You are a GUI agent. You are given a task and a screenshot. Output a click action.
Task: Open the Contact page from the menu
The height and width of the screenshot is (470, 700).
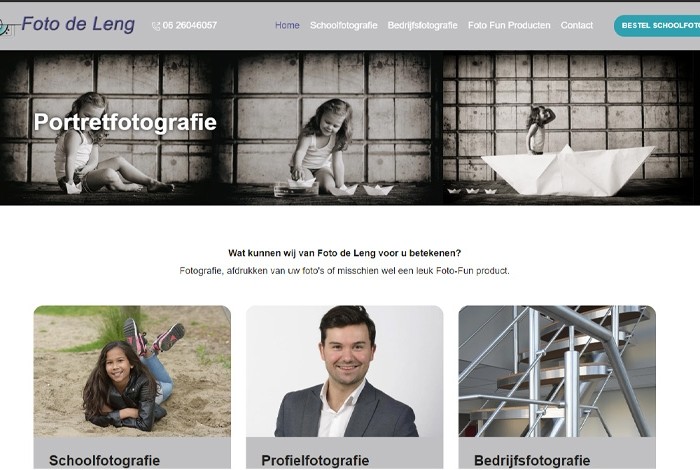click(577, 25)
